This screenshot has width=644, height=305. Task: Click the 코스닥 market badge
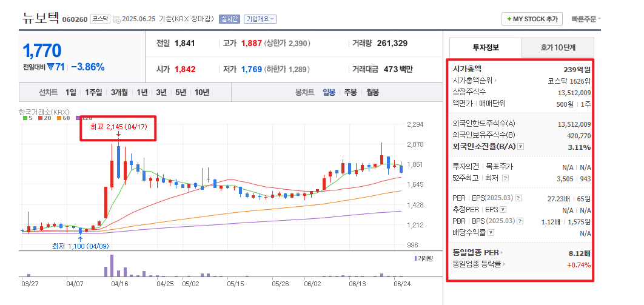100,19
